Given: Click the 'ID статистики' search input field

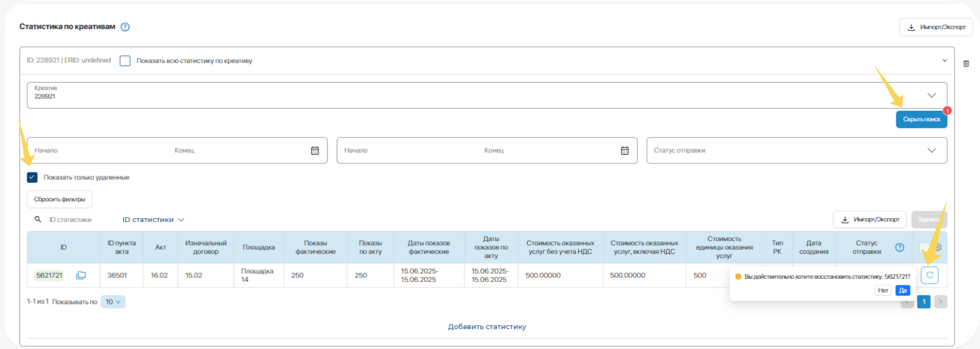Looking at the screenshot, I should click(77, 220).
